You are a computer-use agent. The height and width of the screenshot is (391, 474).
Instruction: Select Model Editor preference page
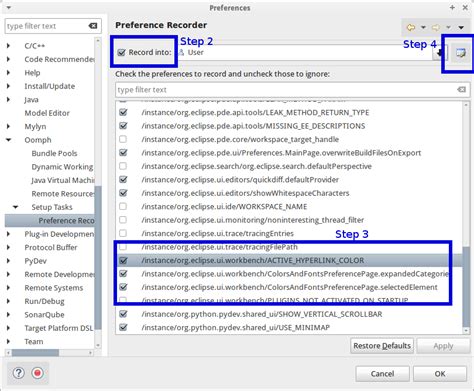pos(47,113)
